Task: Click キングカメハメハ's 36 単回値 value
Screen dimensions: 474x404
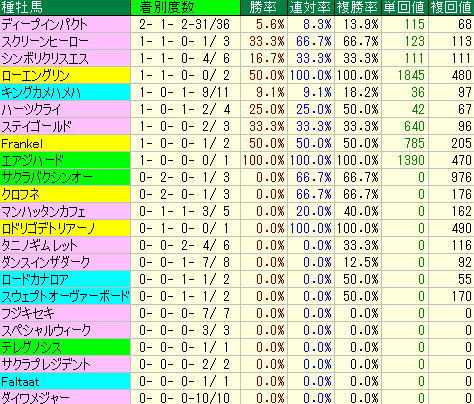Action: pyautogui.click(x=418, y=92)
